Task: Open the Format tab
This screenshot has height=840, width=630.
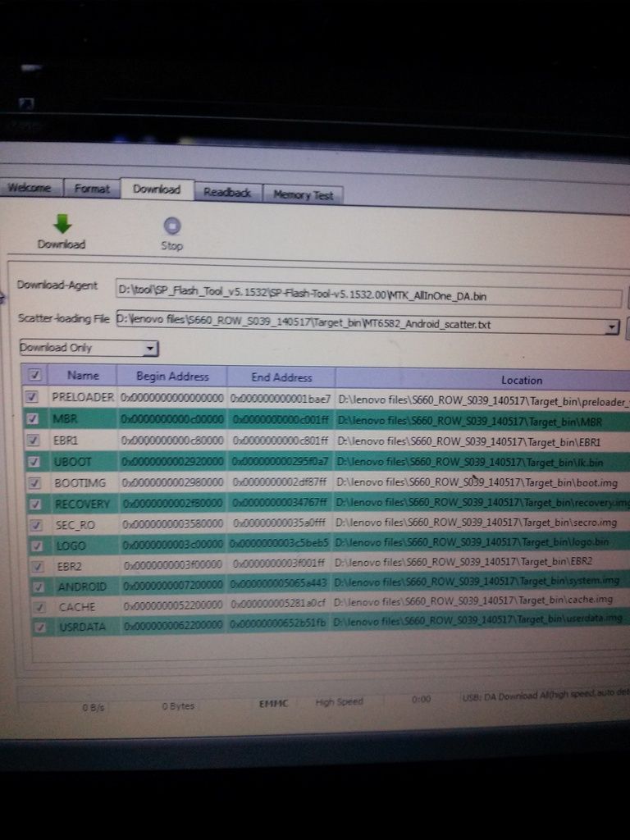Action: 92,189
